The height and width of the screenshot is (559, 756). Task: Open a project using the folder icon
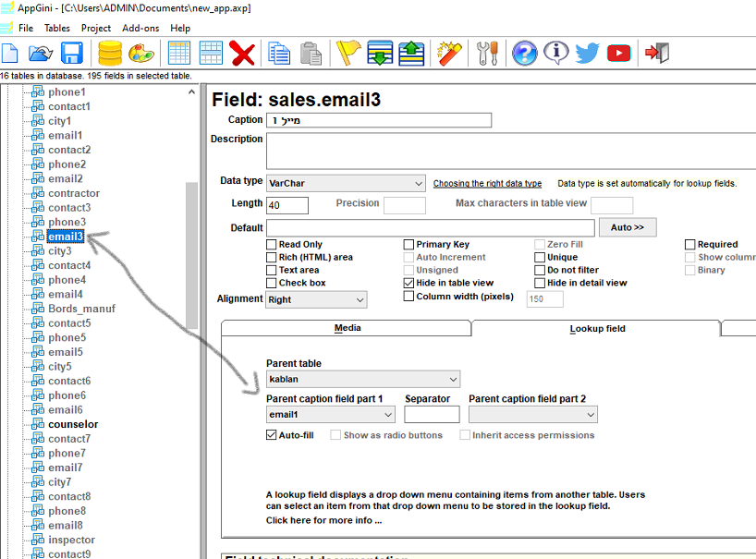pyautogui.click(x=41, y=53)
